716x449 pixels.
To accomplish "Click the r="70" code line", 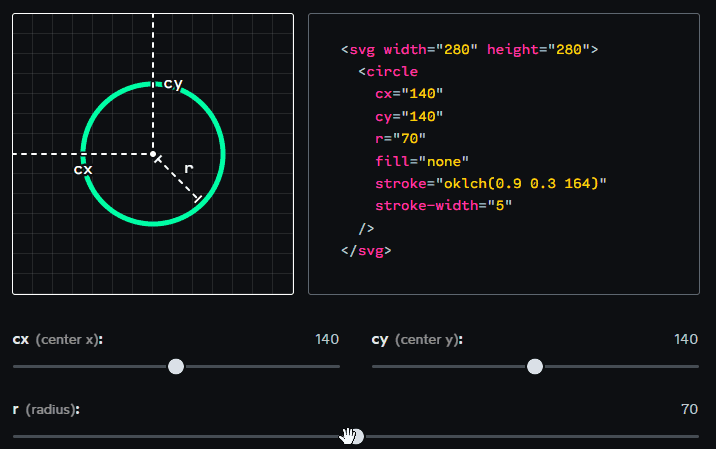I will tap(400, 138).
